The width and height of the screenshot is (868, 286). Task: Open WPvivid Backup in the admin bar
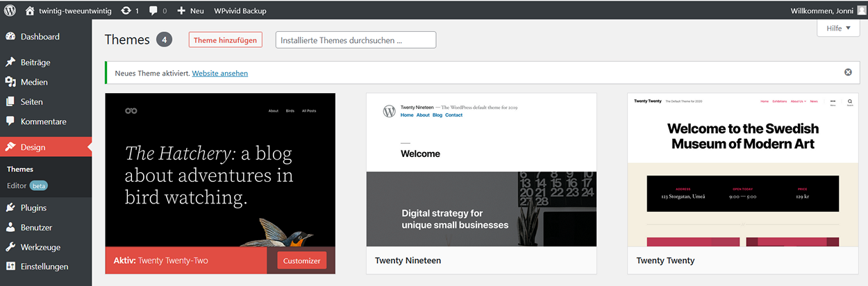click(240, 10)
